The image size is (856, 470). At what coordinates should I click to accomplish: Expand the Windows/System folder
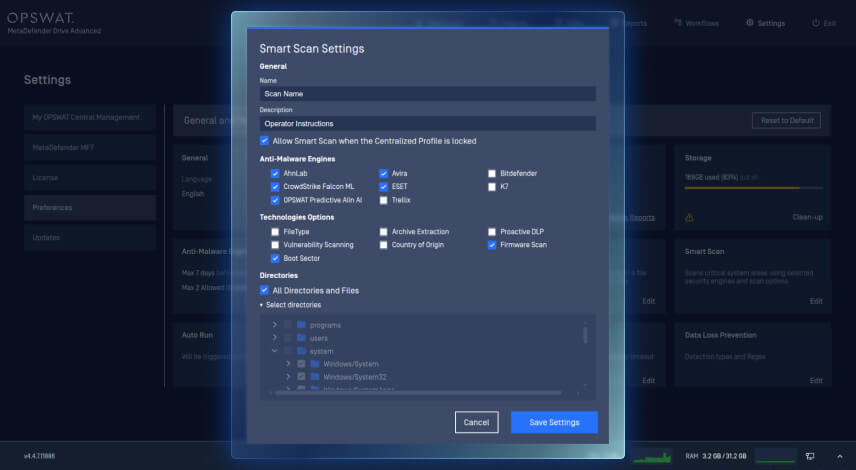(x=288, y=364)
